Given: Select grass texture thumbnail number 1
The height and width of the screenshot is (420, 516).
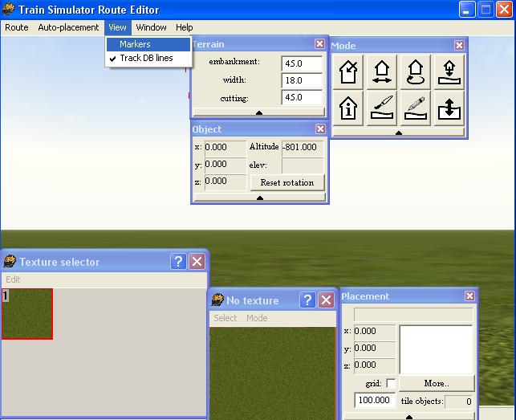Looking at the screenshot, I should click(27, 314).
